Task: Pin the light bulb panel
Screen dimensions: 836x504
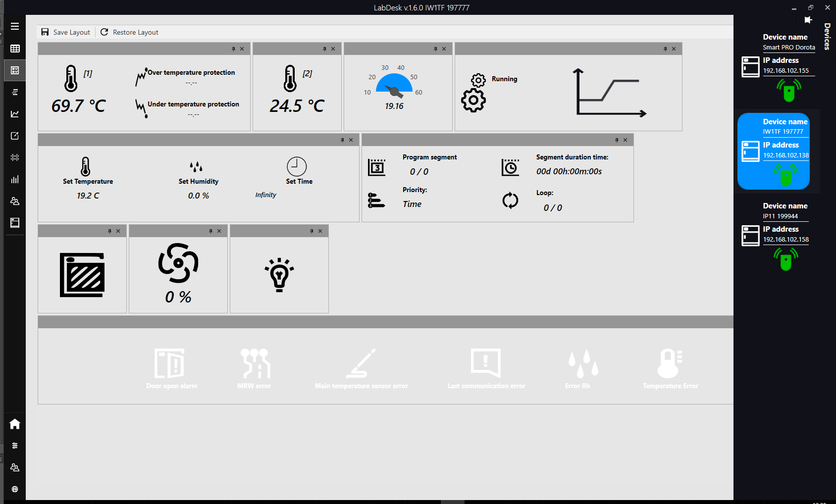Action: pyautogui.click(x=312, y=231)
